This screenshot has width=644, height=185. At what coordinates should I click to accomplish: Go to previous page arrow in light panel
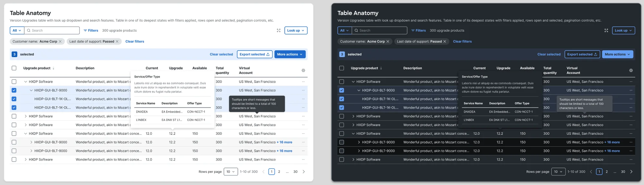[263, 171]
